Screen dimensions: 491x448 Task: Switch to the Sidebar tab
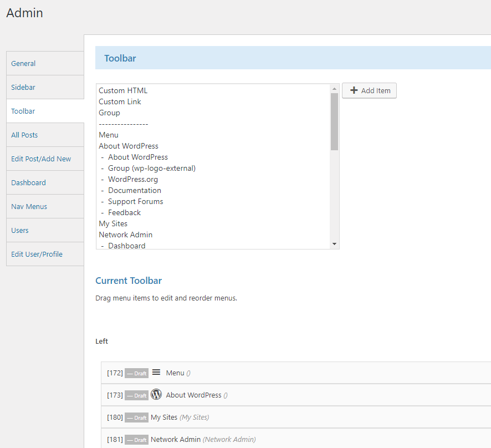point(23,87)
